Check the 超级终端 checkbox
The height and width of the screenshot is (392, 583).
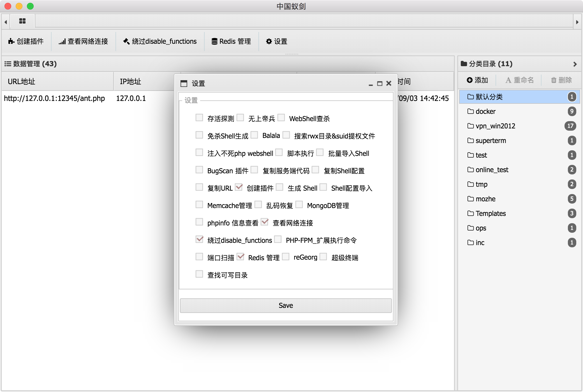[323, 257]
